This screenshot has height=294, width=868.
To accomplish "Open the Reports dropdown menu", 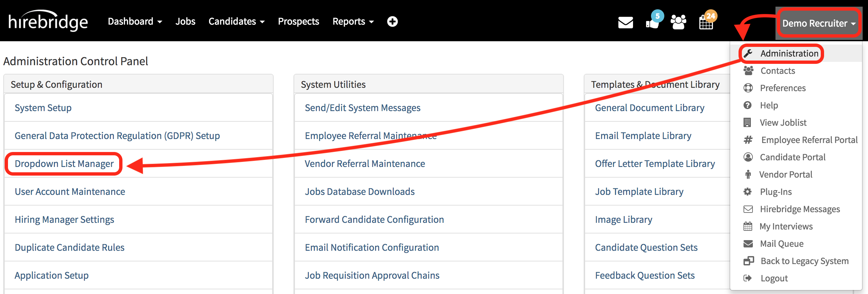I will (x=353, y=22).
